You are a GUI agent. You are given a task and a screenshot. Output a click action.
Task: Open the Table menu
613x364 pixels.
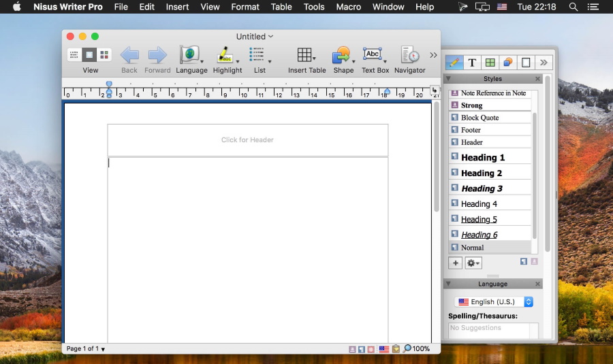[x=281, y=7]
